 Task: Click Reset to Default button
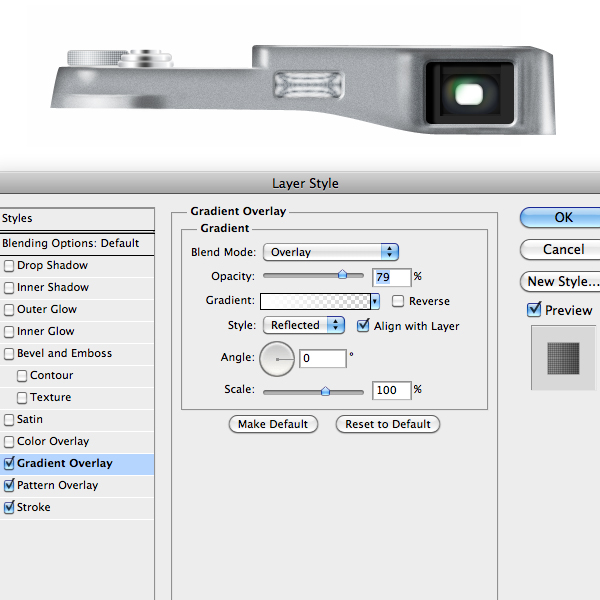[x=388, y=424]
